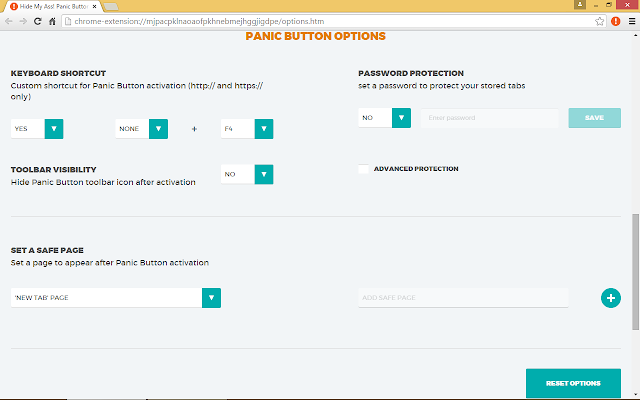
Task: Click the browser back arrow
Action: [9, 20]
